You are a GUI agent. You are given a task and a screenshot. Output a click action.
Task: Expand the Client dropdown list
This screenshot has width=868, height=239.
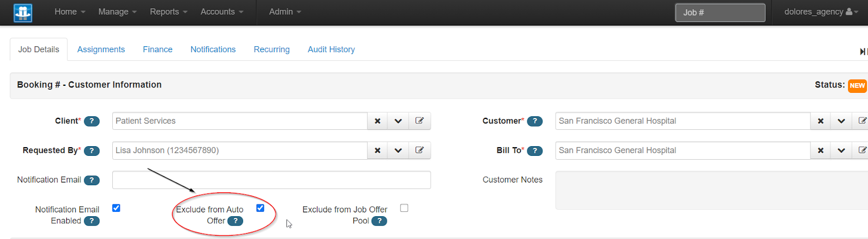point(398,121)
